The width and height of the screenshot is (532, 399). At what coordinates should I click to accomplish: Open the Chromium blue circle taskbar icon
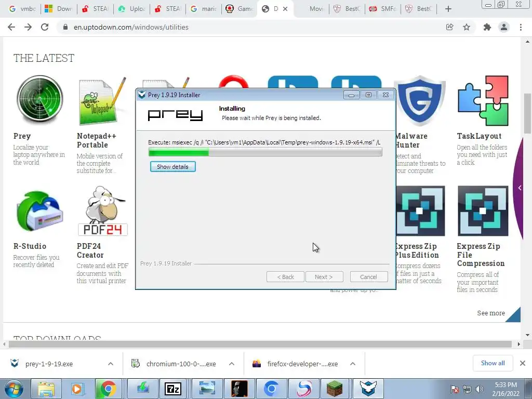[x=271, y=389]
